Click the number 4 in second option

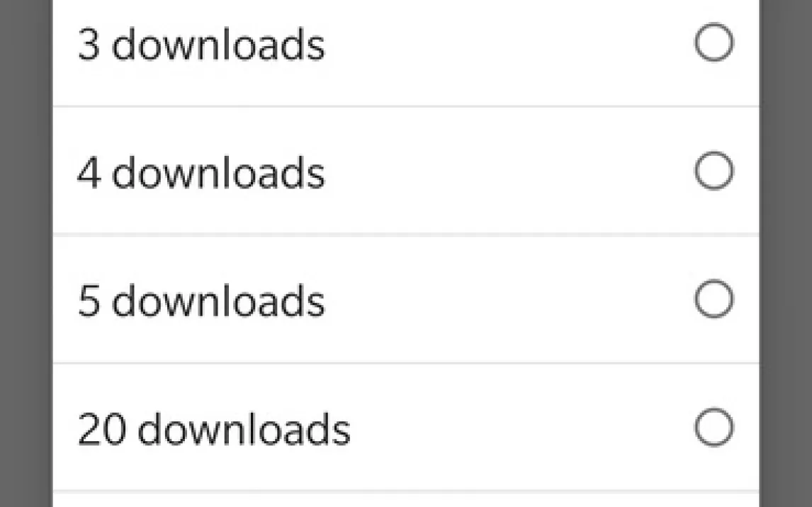[89, 173]
